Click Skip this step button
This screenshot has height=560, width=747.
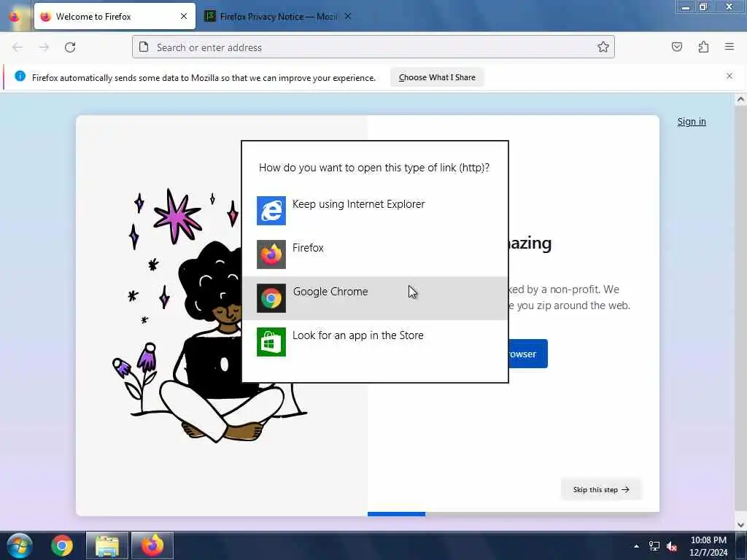[x=601, y=489]
